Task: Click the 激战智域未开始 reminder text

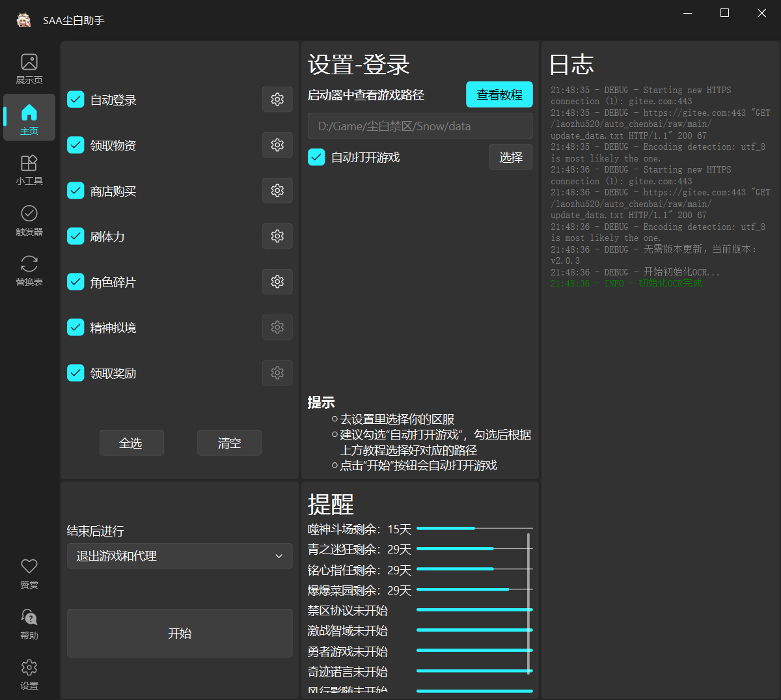Action: tap(348, 630)
